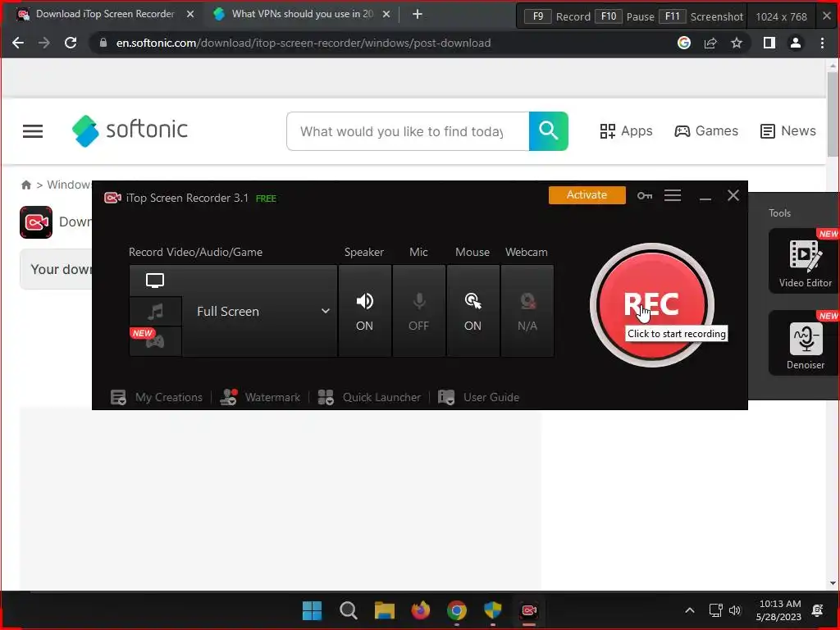Open Softonic hamburger side menu

click(x=33, y=130)
